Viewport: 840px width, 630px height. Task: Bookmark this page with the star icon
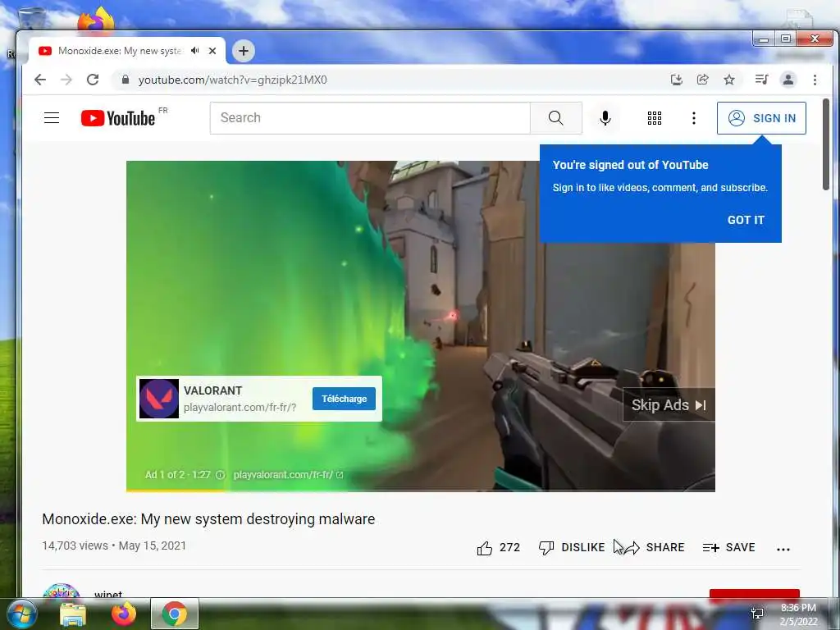click(729, 80)
